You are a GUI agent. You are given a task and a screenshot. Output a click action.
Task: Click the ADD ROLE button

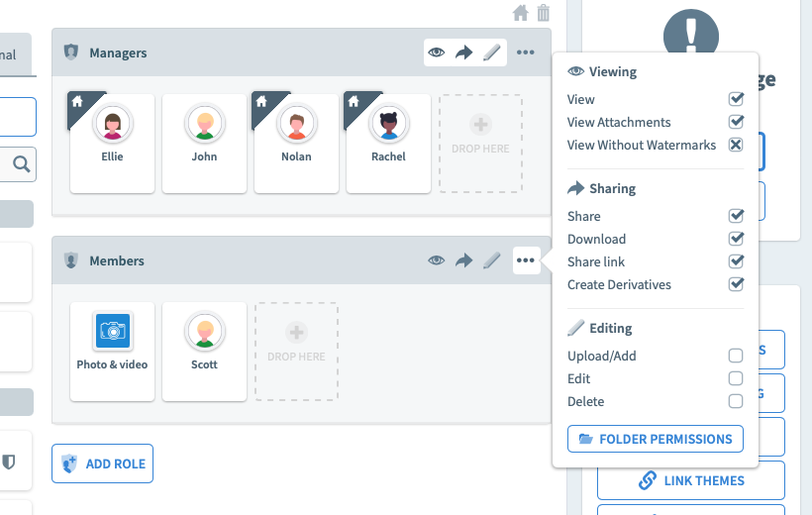pos(103,463)
